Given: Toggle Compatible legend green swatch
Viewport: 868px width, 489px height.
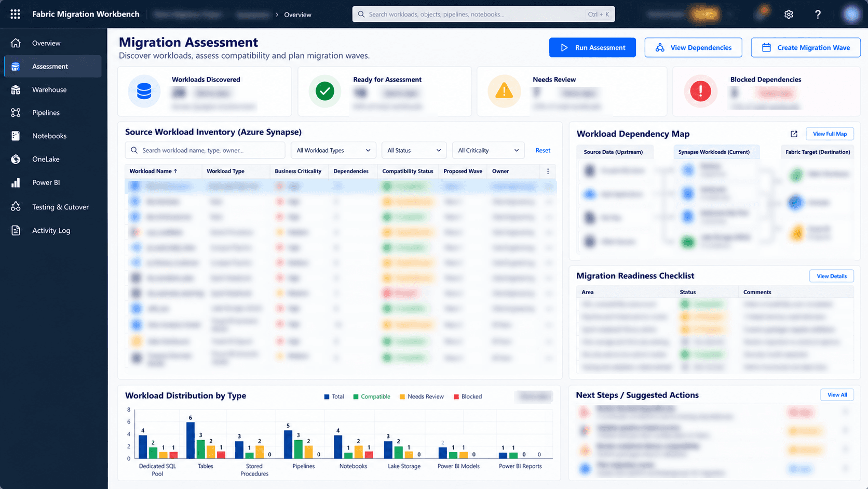Looking at the screenshot, I should (356, 397).
